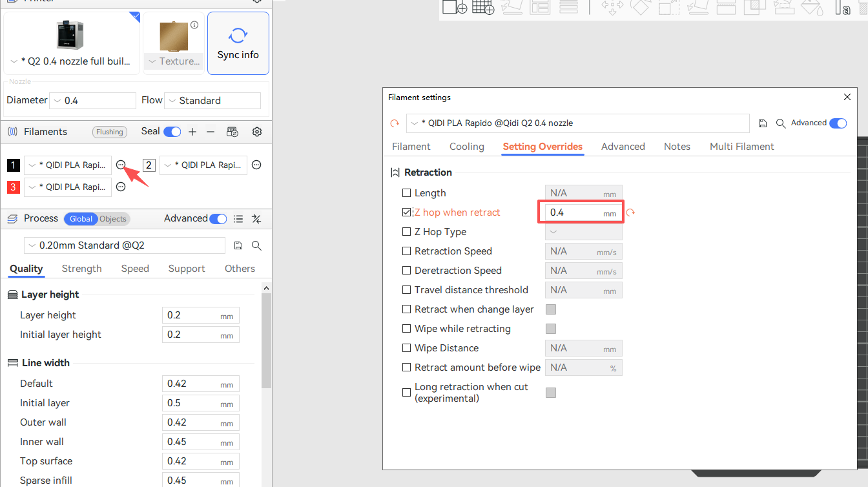868x487 pixels.
Task: Click the plus icon to add filament
Action: pos(192,132)
